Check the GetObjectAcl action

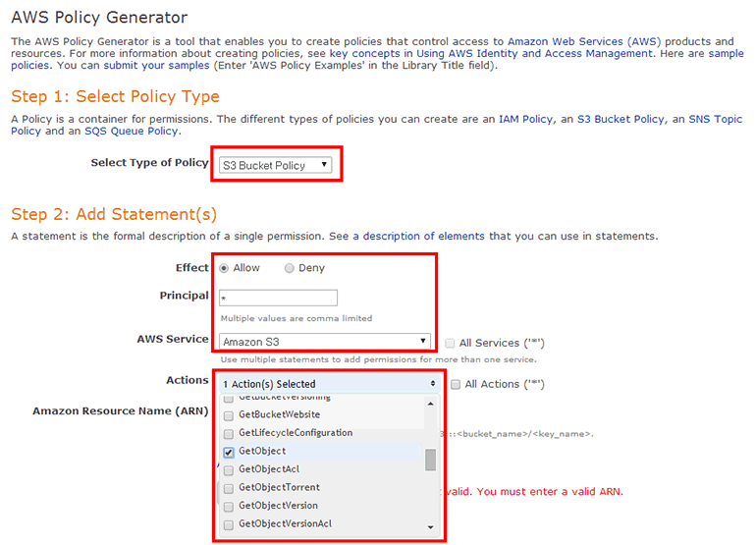(229, 469)
